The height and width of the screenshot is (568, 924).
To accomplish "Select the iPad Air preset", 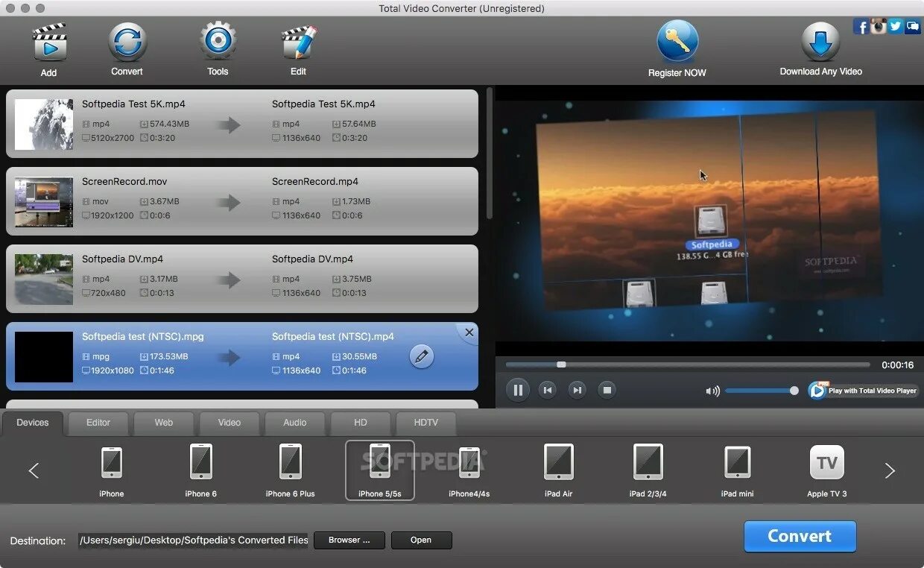I will [x=559, y=470].
